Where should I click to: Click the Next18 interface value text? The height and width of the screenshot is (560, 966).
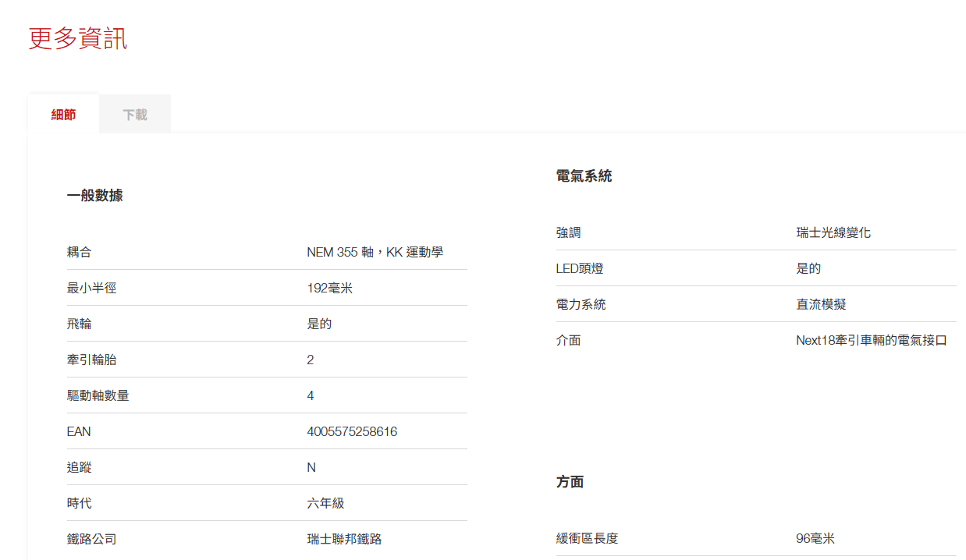tap(871, 340)
